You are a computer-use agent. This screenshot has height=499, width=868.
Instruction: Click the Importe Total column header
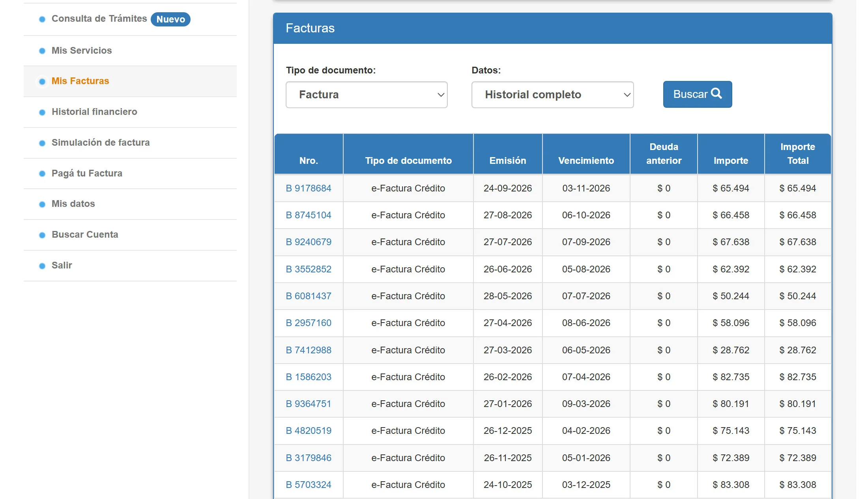pyautogui.click(x=798, y=154)
